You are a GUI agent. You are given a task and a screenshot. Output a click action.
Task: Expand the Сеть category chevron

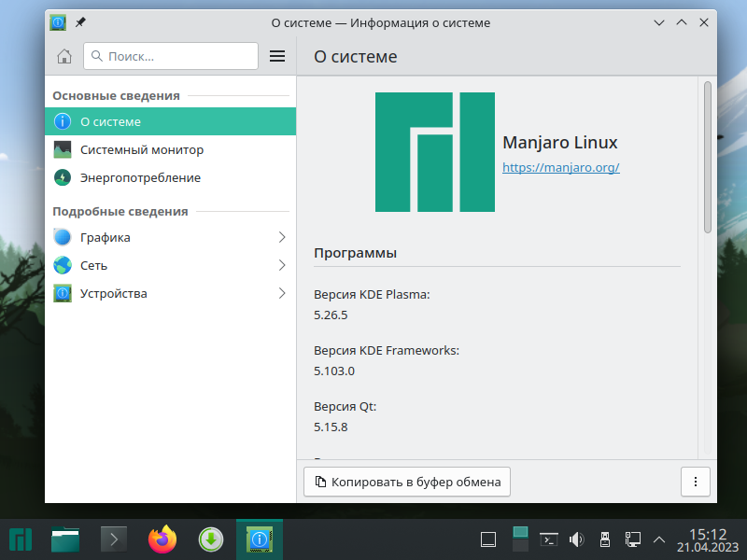(282, 265)
